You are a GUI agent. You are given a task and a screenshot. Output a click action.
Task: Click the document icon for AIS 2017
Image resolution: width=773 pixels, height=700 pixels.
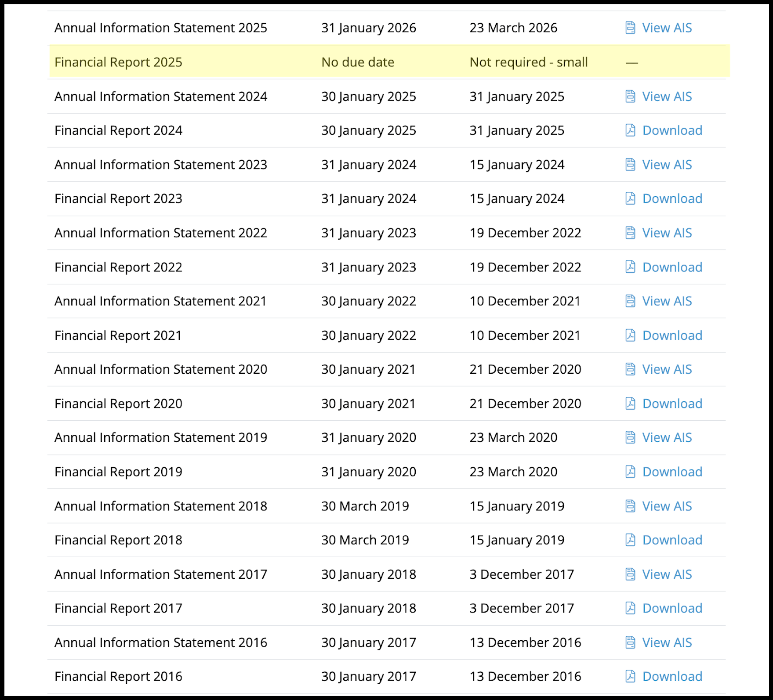tap(630, 574)
